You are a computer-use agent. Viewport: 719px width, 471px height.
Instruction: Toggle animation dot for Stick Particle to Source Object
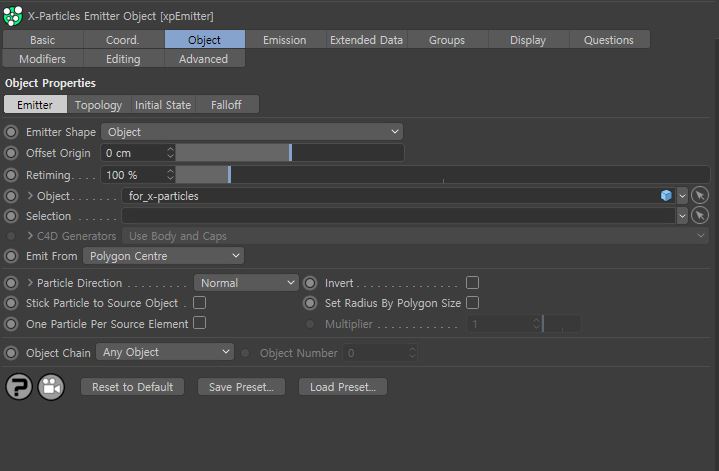11,303
